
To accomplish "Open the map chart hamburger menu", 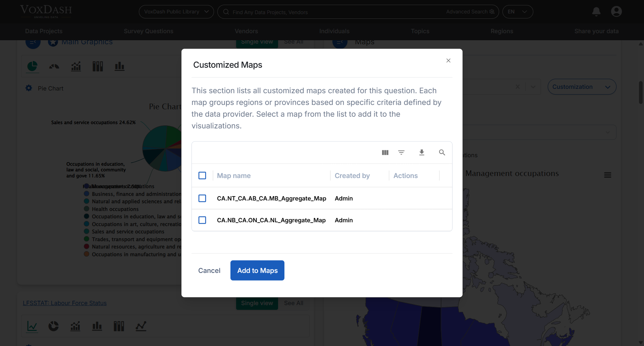I will pos(607,175).
